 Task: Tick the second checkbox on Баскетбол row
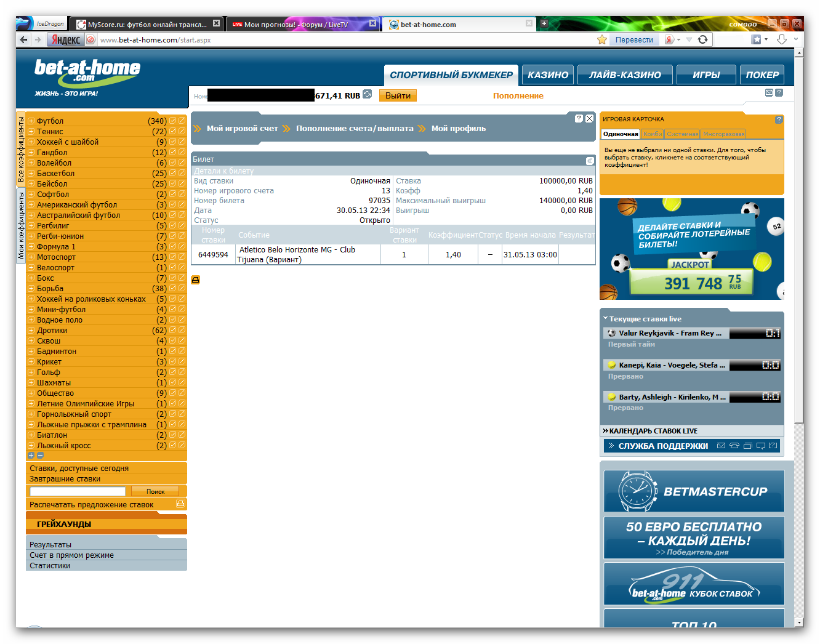[182, 173]
